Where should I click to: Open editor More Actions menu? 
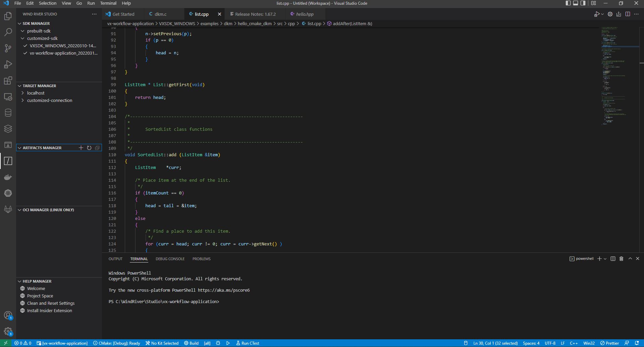[x=636, y=14]
